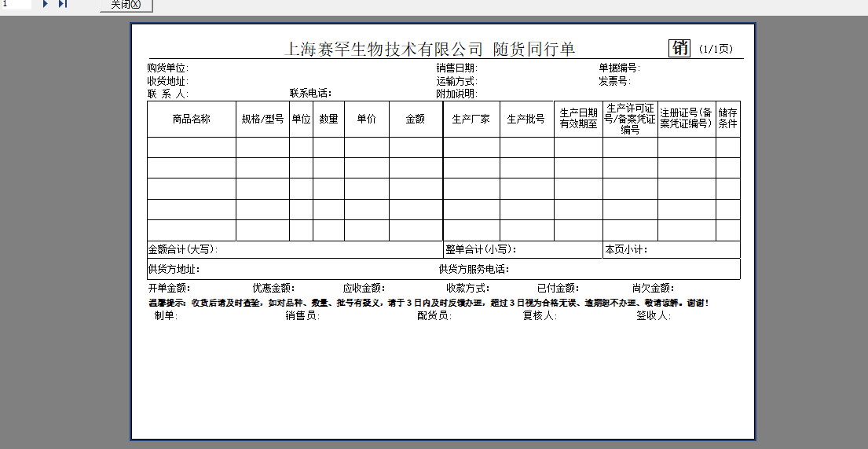Screen dimensions: 868x449
Task: Select the 注册证号(备案凭证编号) column header
Action: click(686, 119)
